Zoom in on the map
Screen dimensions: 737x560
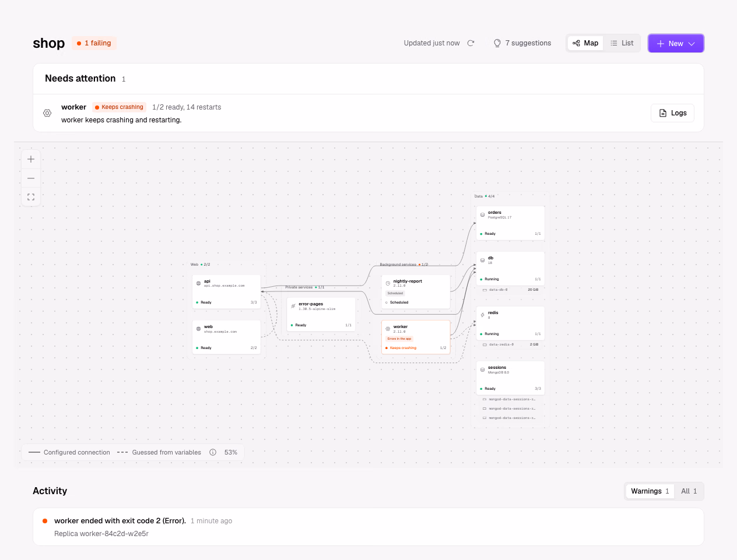click(31, 159)
